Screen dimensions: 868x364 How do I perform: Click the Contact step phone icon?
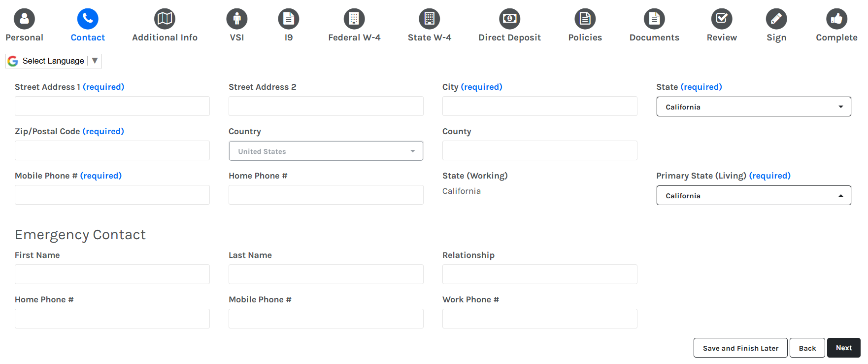[x=88, y=19]
